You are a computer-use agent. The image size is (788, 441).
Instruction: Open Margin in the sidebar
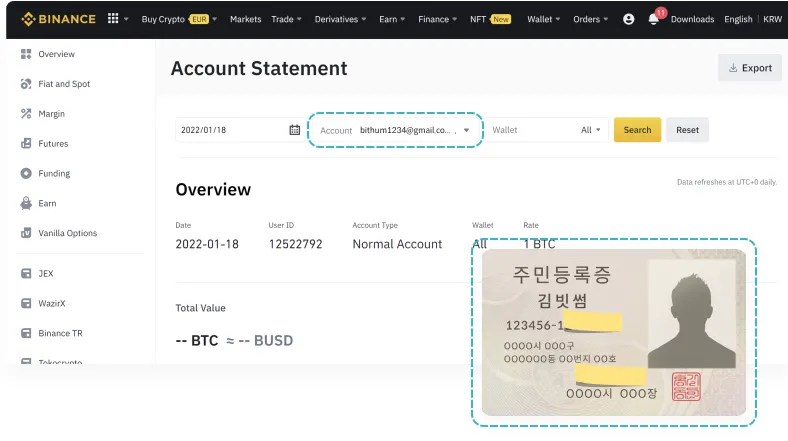(x=52, y=114)
